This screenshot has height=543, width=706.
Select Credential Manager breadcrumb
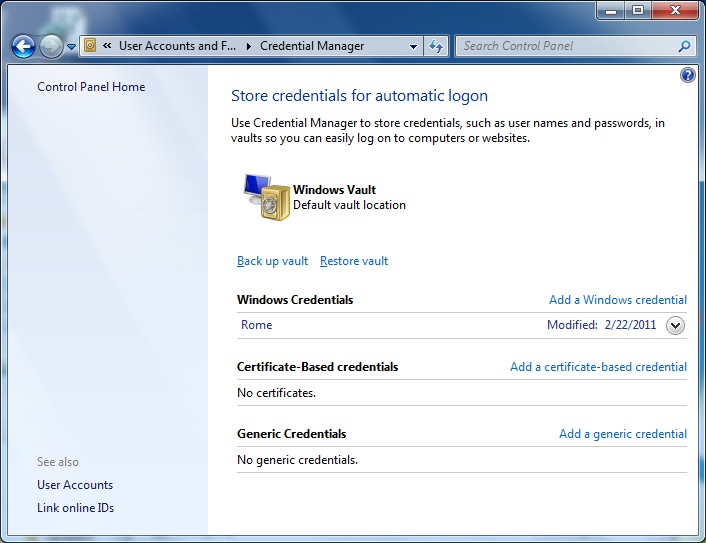[x=312, y=46]
